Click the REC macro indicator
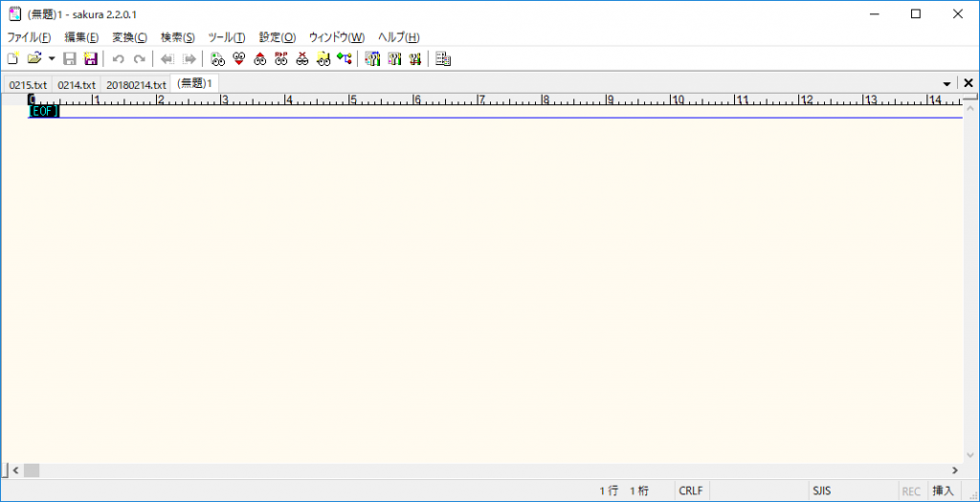This screenshot has height=502, width=980. pos(911,491)
